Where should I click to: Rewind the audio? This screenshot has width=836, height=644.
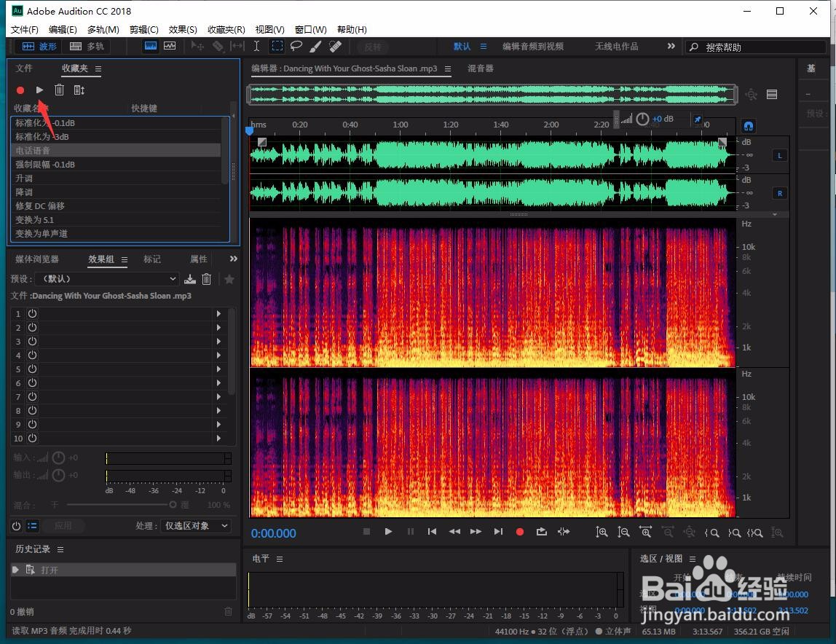pos(454,531)
